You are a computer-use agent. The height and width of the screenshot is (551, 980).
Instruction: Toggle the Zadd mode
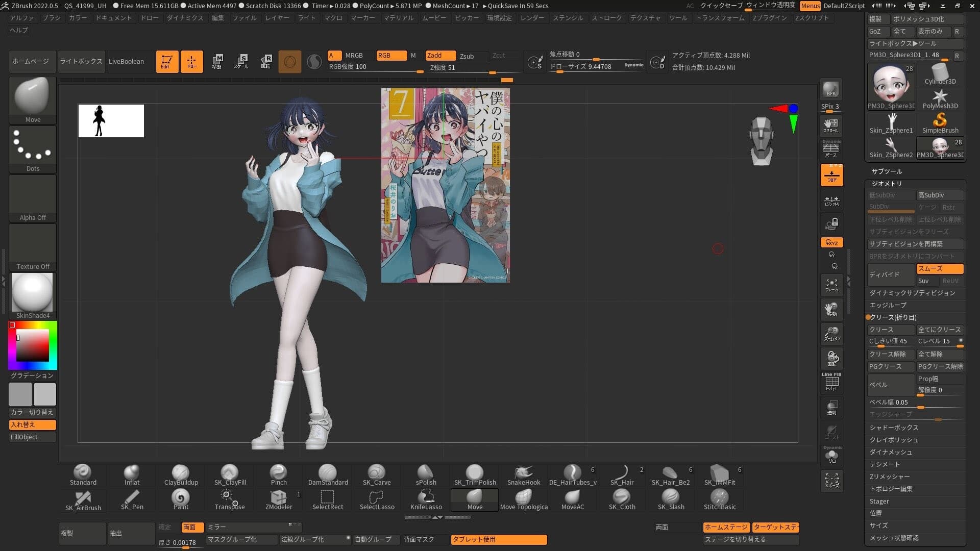440,56
